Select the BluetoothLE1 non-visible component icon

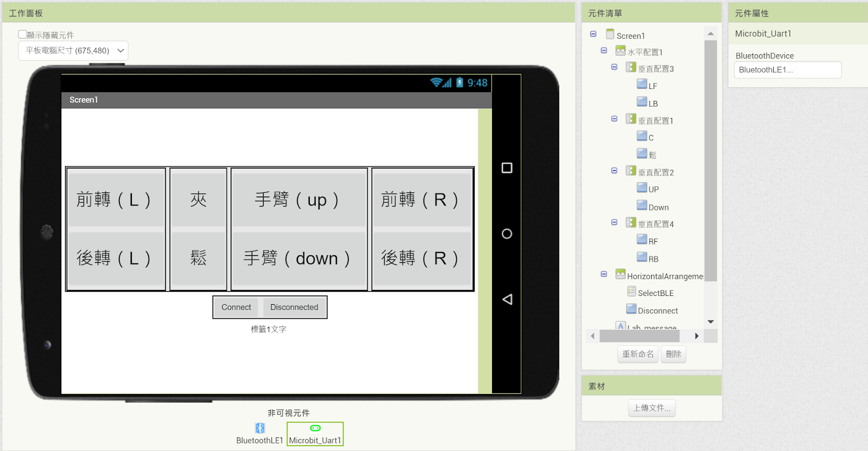(260, 428)
